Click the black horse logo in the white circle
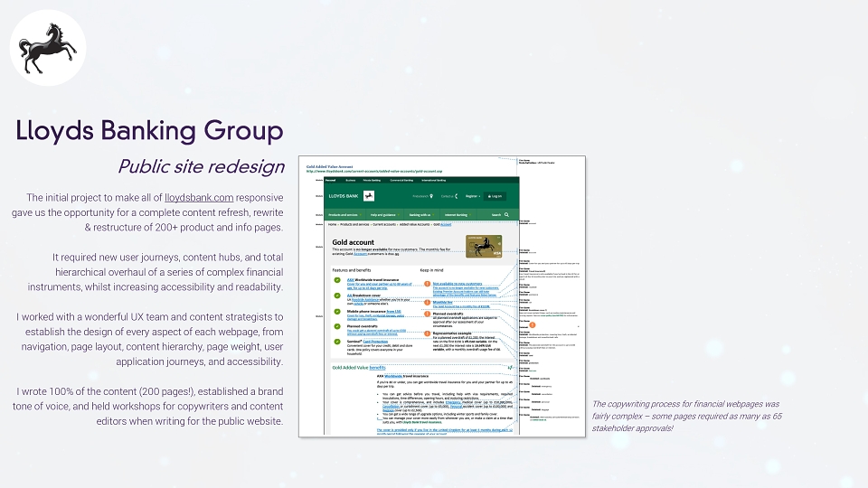Viewport: 868px width, 488px height. tap(48, 48)
